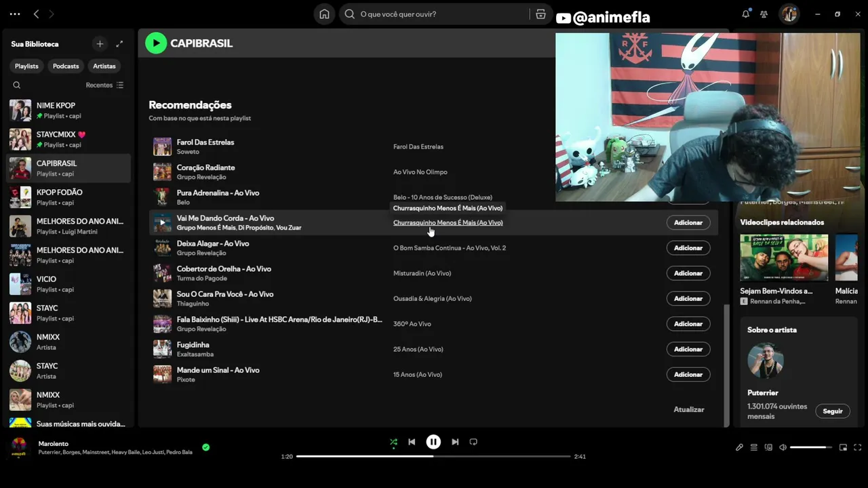The image size is (868, 488).
Task: Click the search field 'O que você quer ouvir?'
Action: [444, 14]
